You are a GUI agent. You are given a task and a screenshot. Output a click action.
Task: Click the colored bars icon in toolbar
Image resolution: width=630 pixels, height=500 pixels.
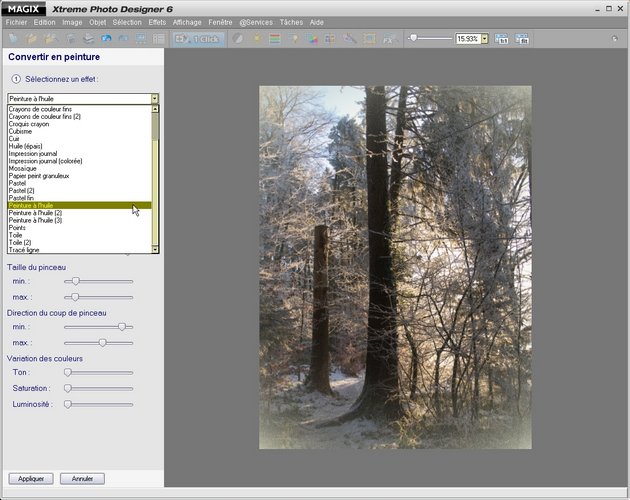click(x=275, y=38)
